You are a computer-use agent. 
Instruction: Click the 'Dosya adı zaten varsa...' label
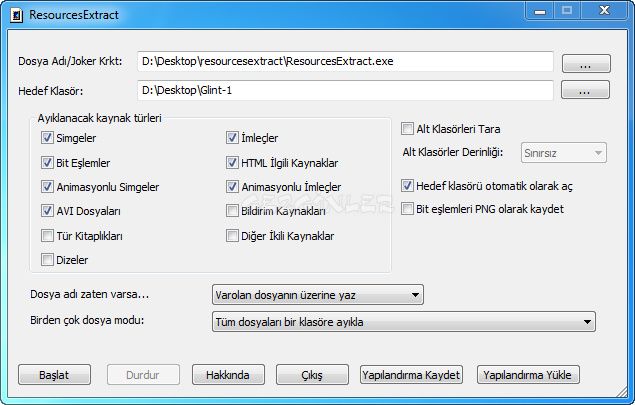coord(89,294)
